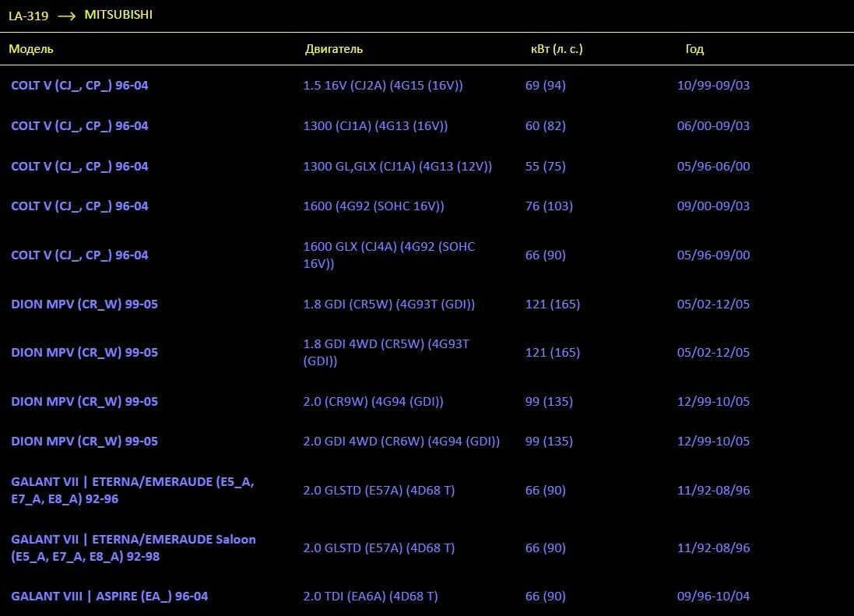Open COLT V link in 1300 GL,GLX row
The width and height of the screenshot is (854, 616).
[x=79, y=166]
